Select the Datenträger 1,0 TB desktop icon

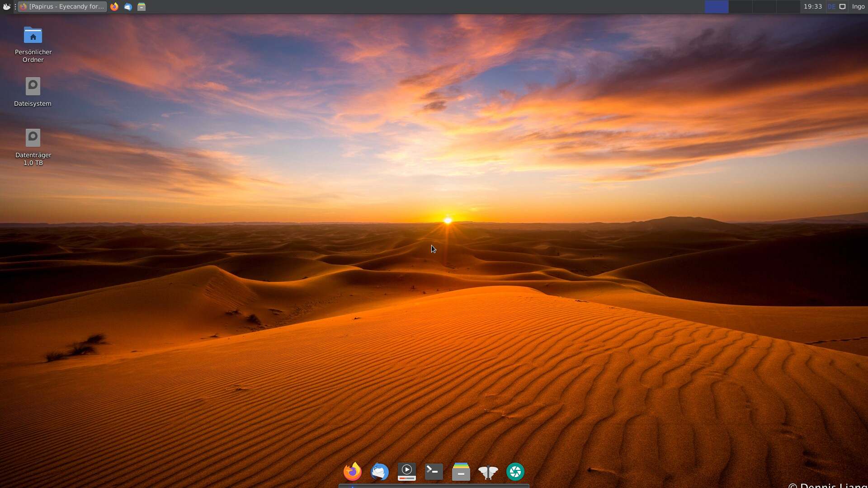point(33,146)
